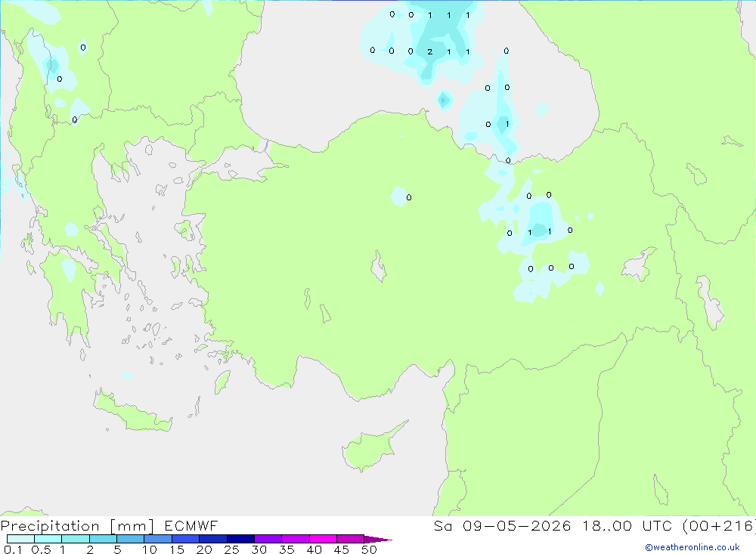Image resolution: width=756 pixels, height=554 pixels.
Task: Click the '35' legend scale label
Action: point(287,549)
